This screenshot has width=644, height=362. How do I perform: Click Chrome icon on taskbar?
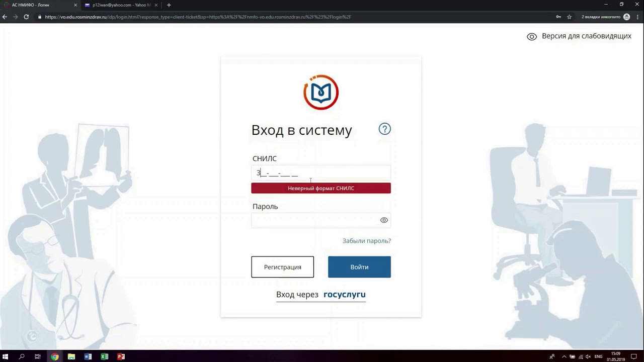pyautogui.click(x=55, y=356)
